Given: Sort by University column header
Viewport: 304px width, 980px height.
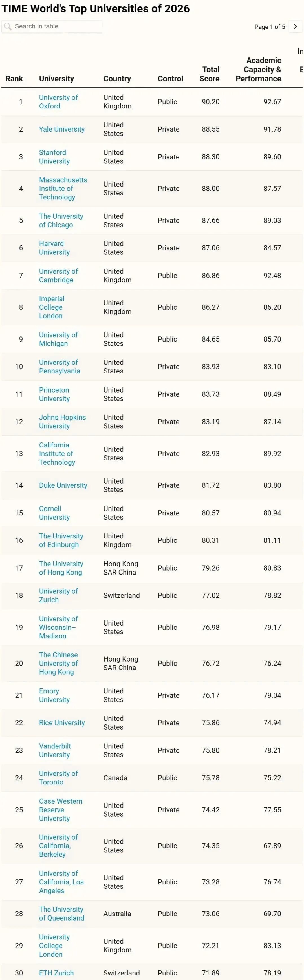Looking at the screenshot, I should point(56,79).
